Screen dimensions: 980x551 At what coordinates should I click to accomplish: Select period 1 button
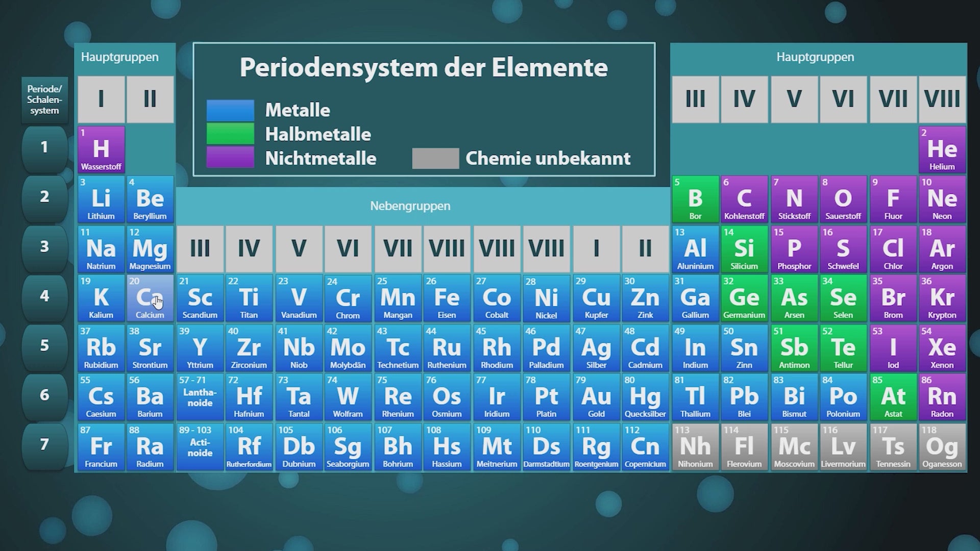point(44,148)
